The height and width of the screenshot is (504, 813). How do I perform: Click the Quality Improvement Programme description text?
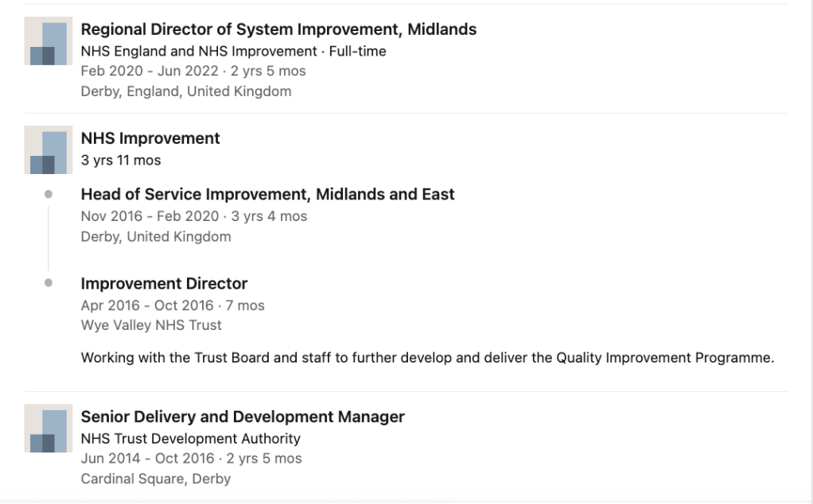click(427, 358)
